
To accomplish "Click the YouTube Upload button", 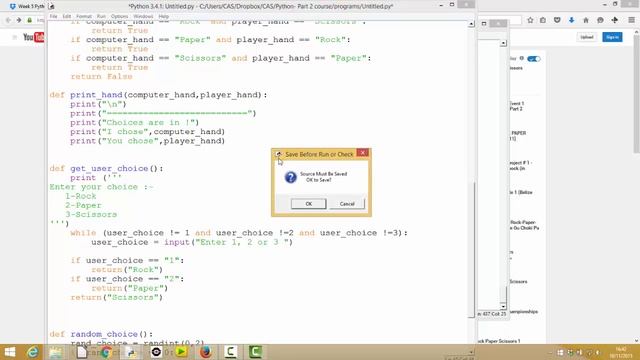I will coord(587,37).
